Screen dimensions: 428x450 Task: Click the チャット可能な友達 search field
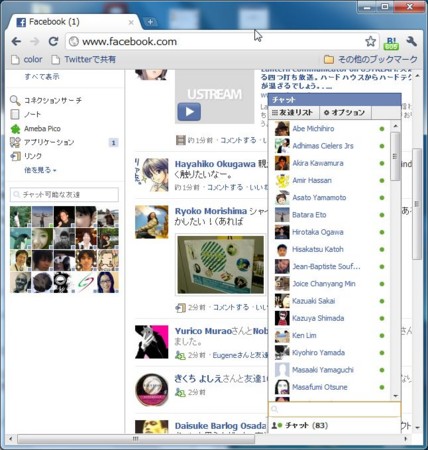click(64, 195)
